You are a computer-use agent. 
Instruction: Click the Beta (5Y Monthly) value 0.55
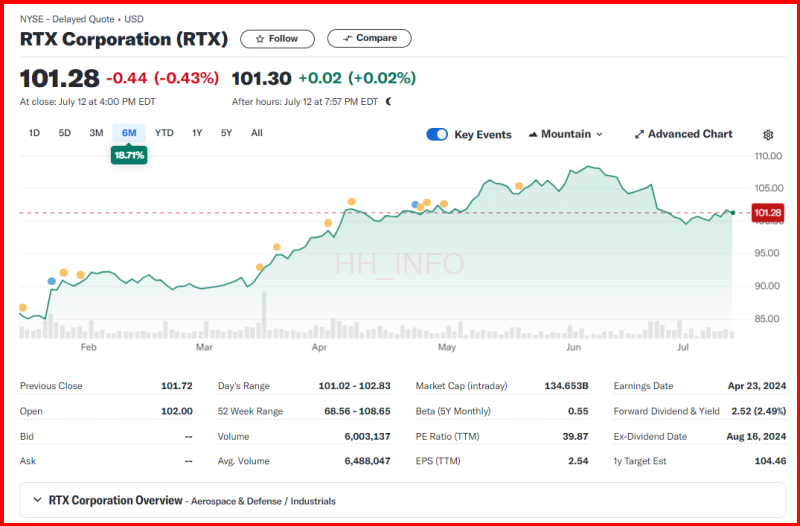click(579, 411)
